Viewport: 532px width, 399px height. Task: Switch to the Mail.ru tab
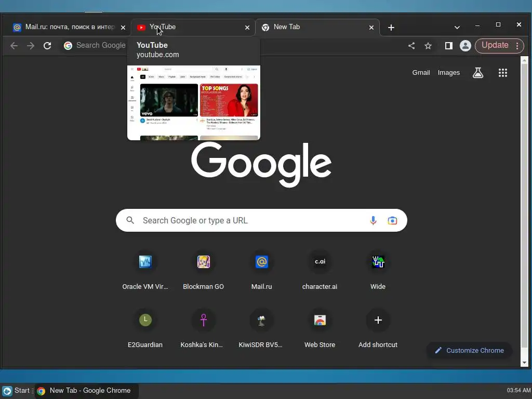click(68, 27)
